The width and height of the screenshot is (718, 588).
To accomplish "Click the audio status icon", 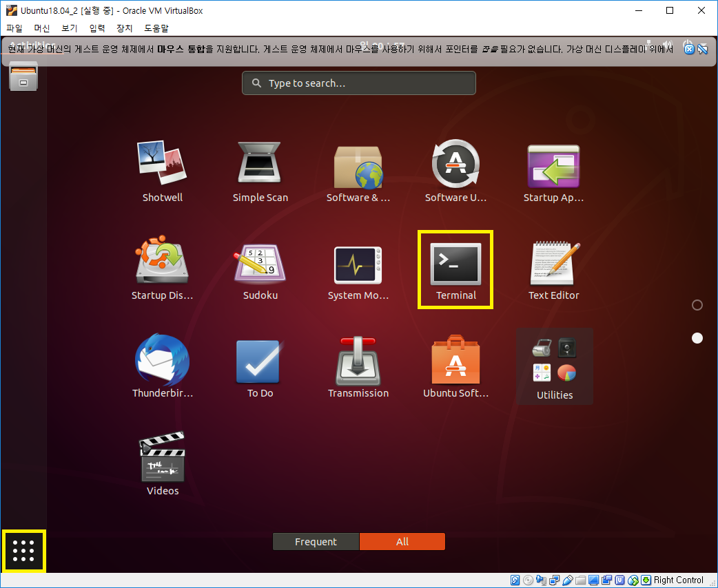I will pos(541,580).
